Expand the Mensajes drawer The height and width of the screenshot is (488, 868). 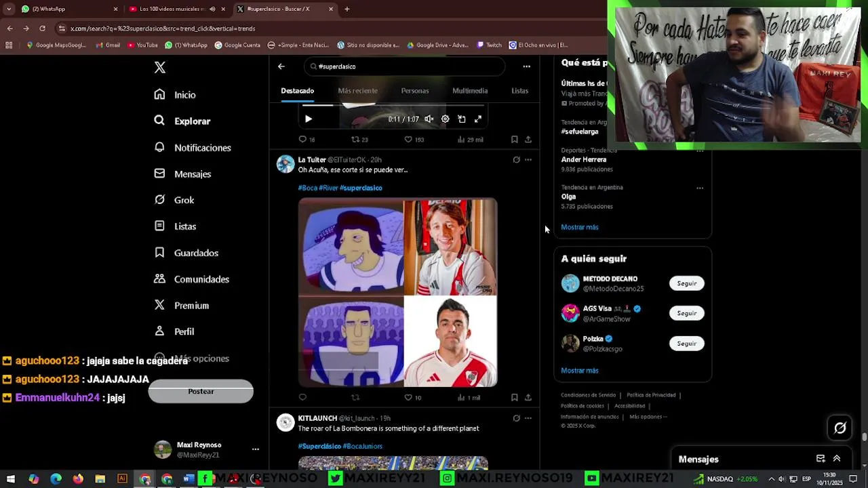pos(837,459)
